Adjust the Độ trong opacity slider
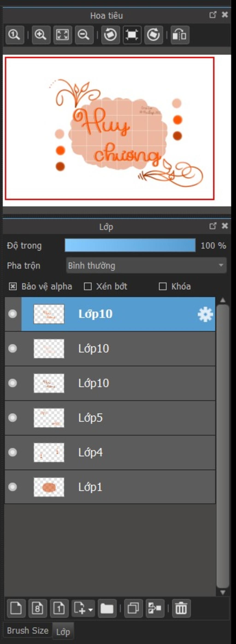236x644 pixels. 130,245
